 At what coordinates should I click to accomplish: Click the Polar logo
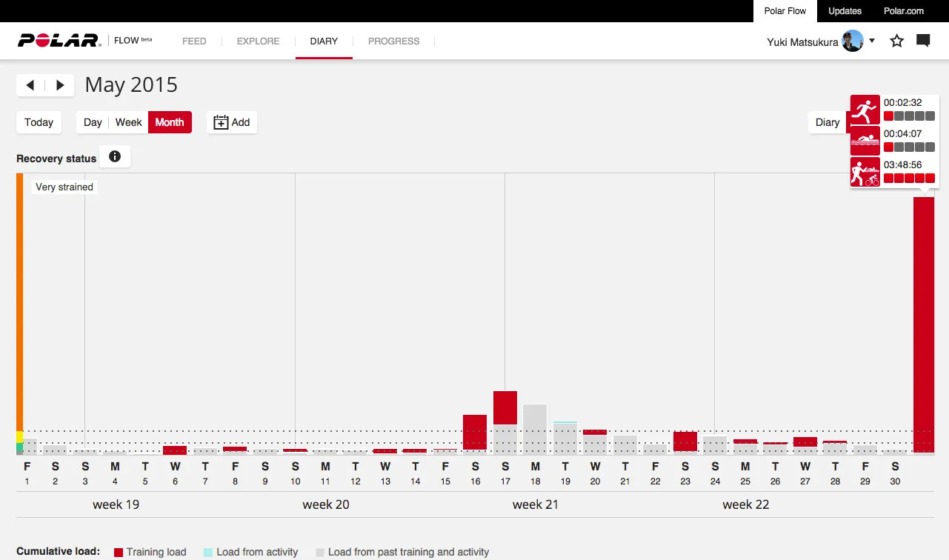coord(59,41)
